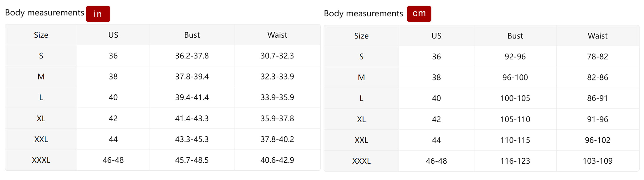Click bust value 36.2-37.8
This screenshot has height=180, width=644.
point(192,56)
